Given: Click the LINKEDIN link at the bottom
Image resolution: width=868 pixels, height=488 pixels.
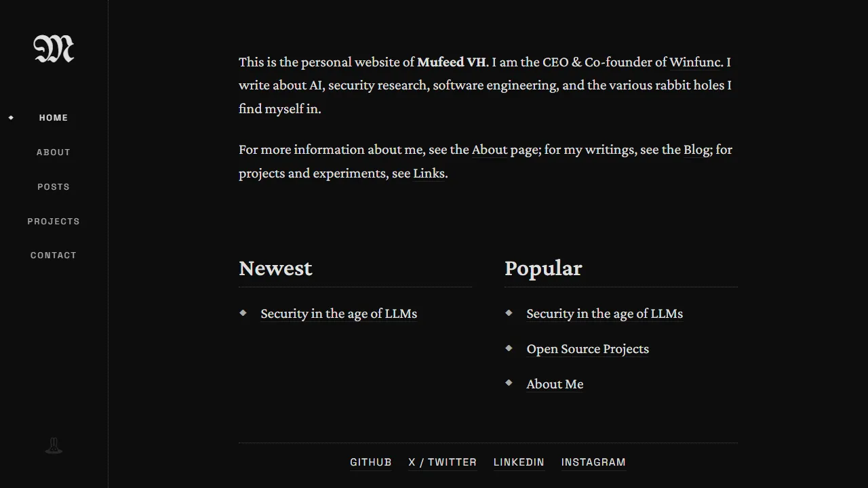Looking at the screenshot, I should tap(519, 462).
